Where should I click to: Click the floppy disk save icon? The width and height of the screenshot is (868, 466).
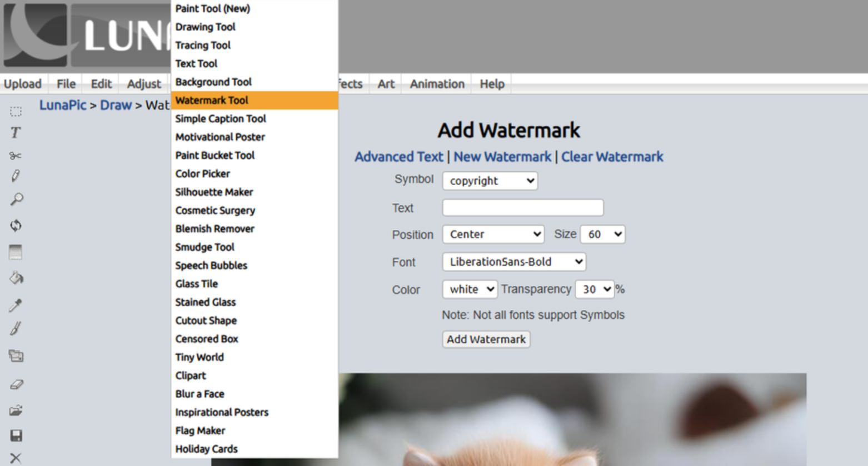click(x=16, y=435)
